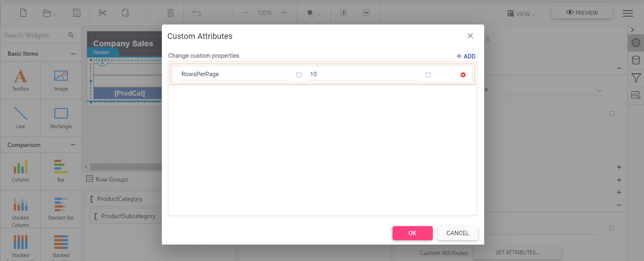Click the Delete trash icon
644x261 pixels.
(x=171, y=13)
